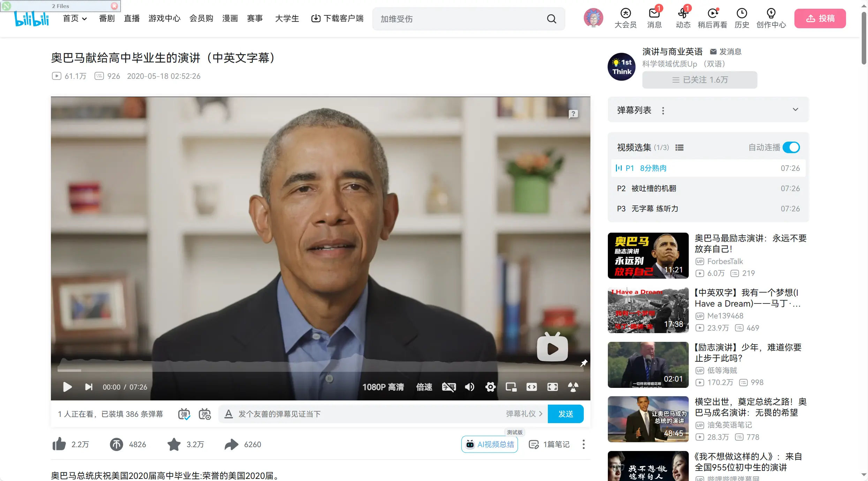Open the ForbesTalk Obama speech thumbnail

coord(648,256)
